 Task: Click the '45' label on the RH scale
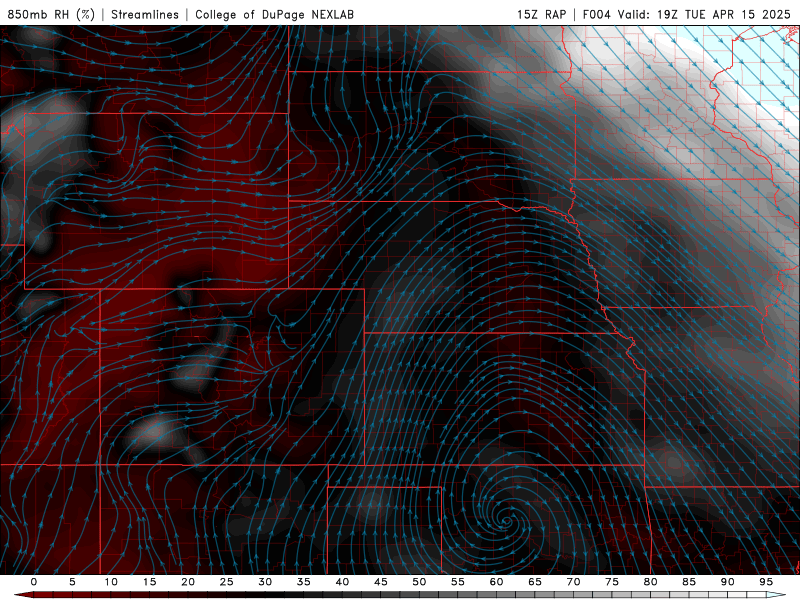point(381,582)
